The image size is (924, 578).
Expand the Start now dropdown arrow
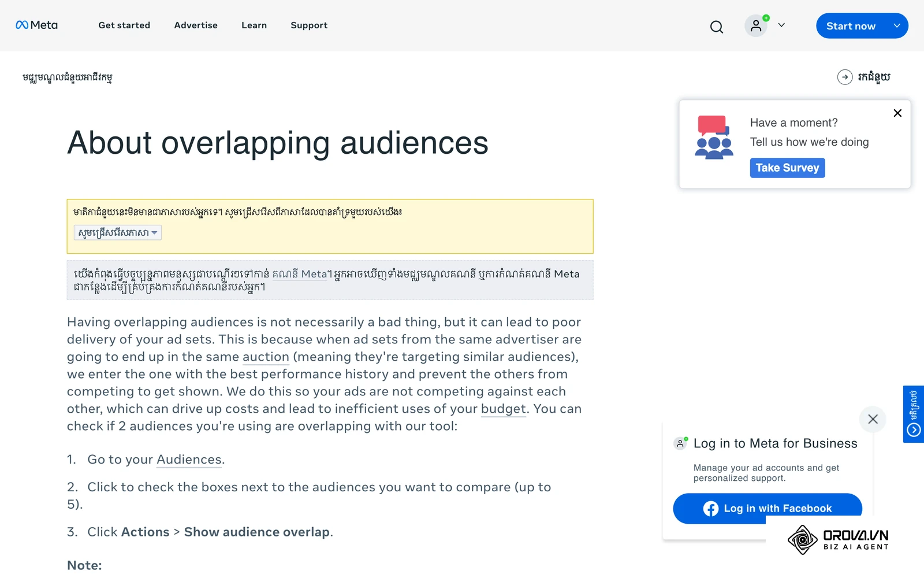pos(897,25)
